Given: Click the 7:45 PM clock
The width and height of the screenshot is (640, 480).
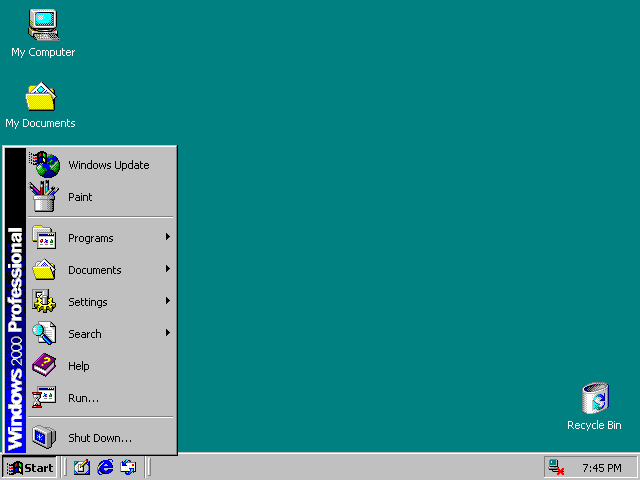Looking at the screenshot, I should click(x=602, y=468).
